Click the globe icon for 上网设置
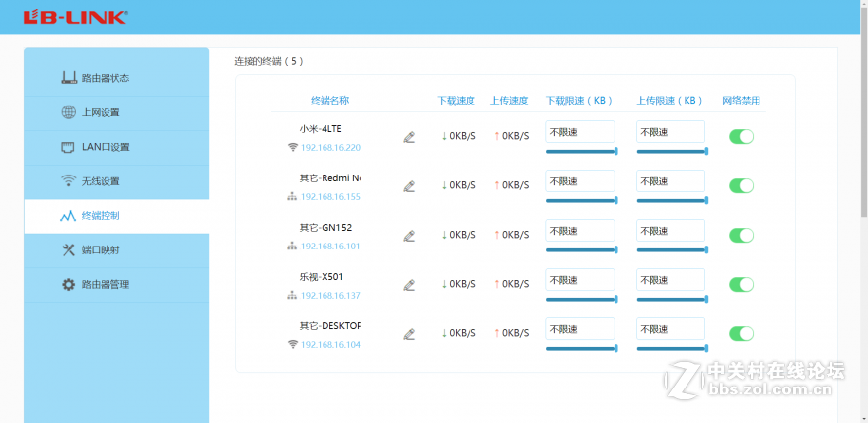This screenshot has height=423, width=868. (68, 112)
